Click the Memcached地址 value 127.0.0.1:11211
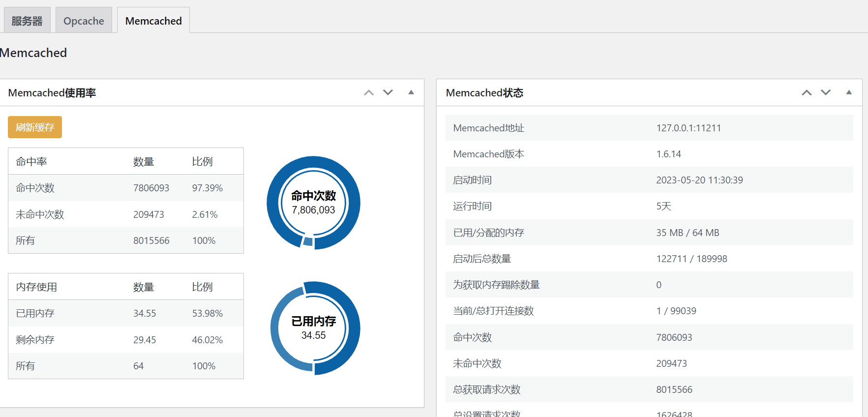The height and width of the screenshot is (417, 868). tap(688, 128)
